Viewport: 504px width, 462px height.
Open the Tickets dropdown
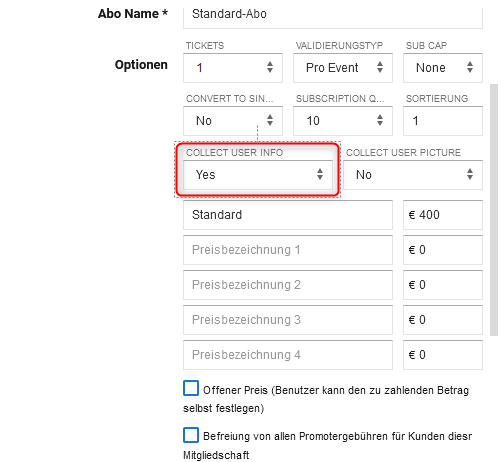pyautogui.click(x=233, y=68)
